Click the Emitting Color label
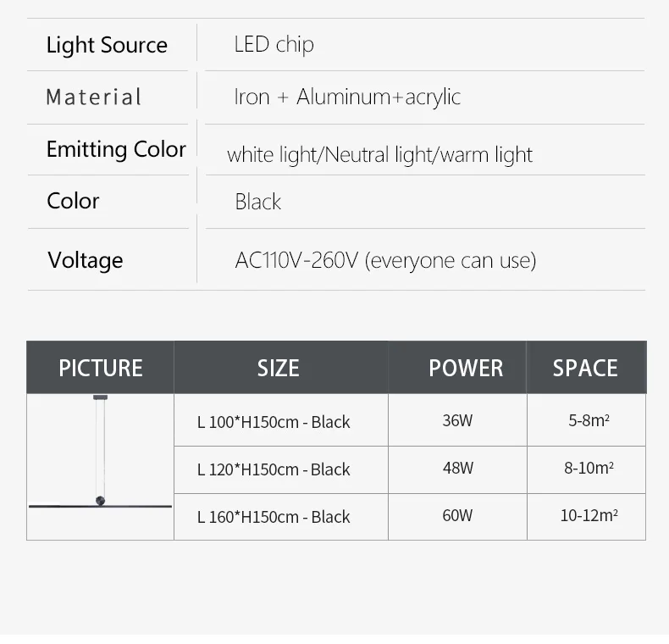Screen dimensions: 669x644 [116, 149]
